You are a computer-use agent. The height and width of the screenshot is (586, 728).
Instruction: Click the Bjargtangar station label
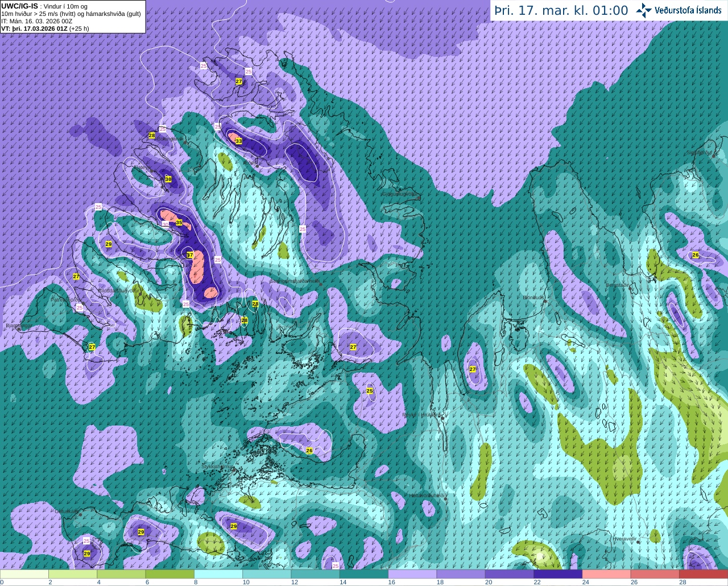coord(19,326)
